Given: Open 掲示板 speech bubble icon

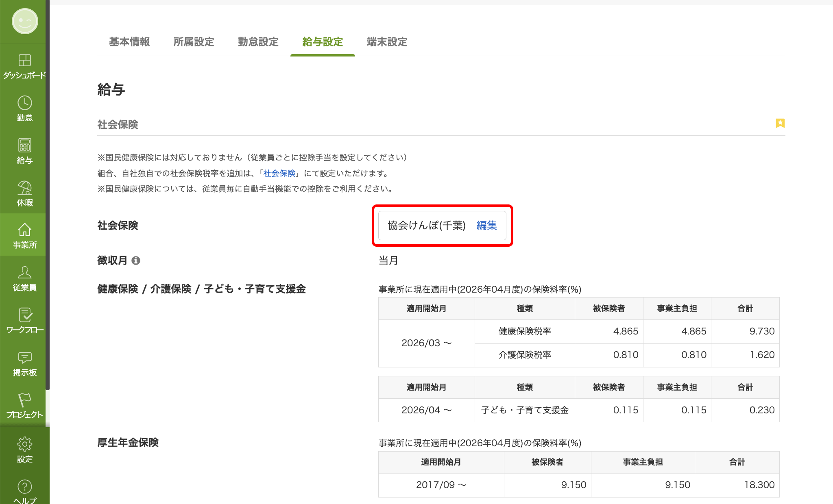Looking at the screenshot, I should pos(24,358).
